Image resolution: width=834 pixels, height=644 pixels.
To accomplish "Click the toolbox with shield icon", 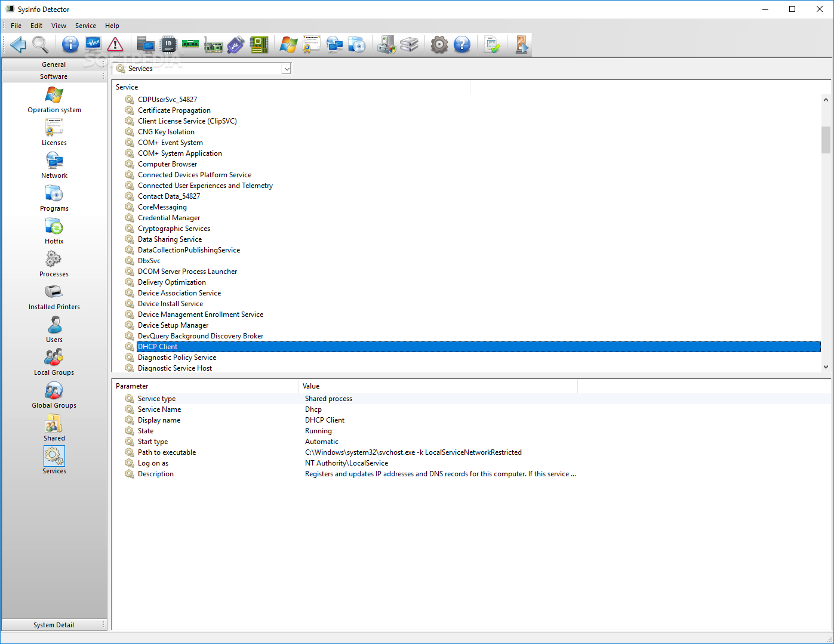I will coord(386,44).
